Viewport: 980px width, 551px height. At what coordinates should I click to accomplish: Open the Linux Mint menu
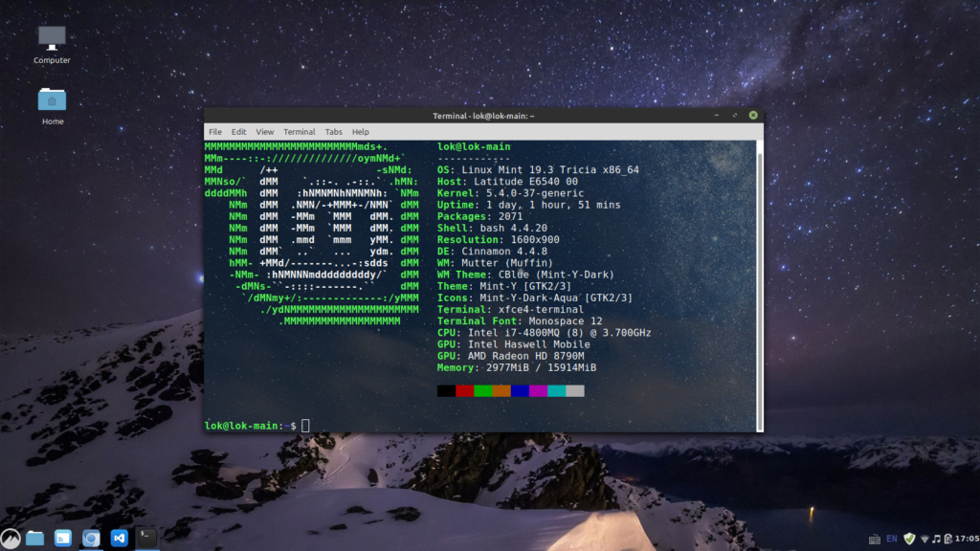(9, 539)
